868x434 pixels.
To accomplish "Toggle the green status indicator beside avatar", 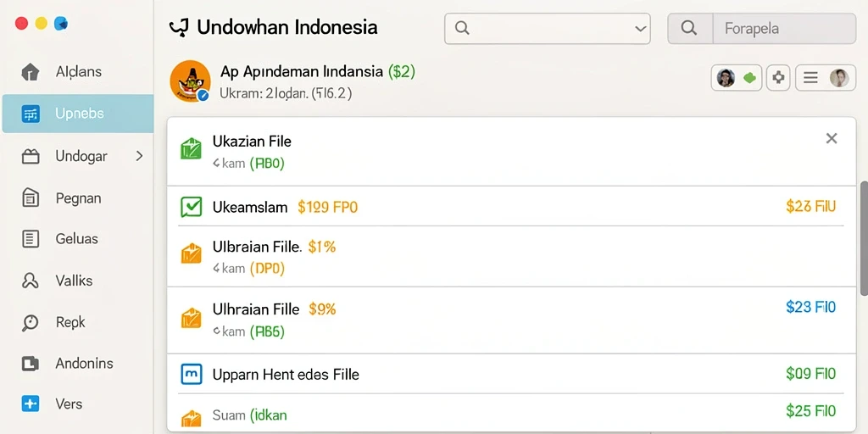I will point(749,78).
